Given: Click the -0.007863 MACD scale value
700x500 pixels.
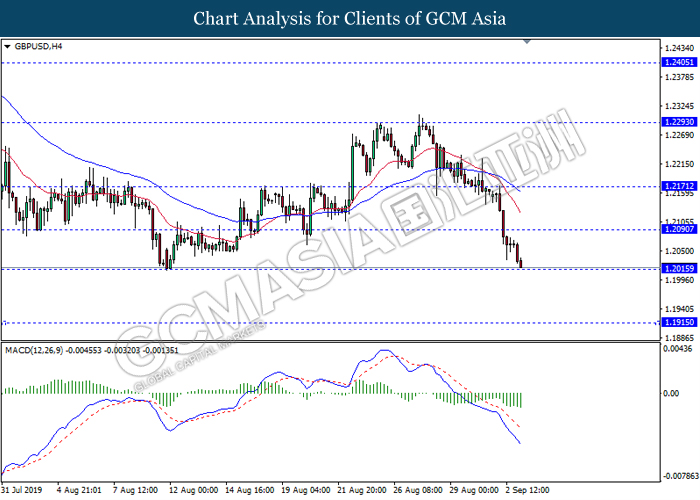Looking at the screenshot, I should [x=681, y=476].
